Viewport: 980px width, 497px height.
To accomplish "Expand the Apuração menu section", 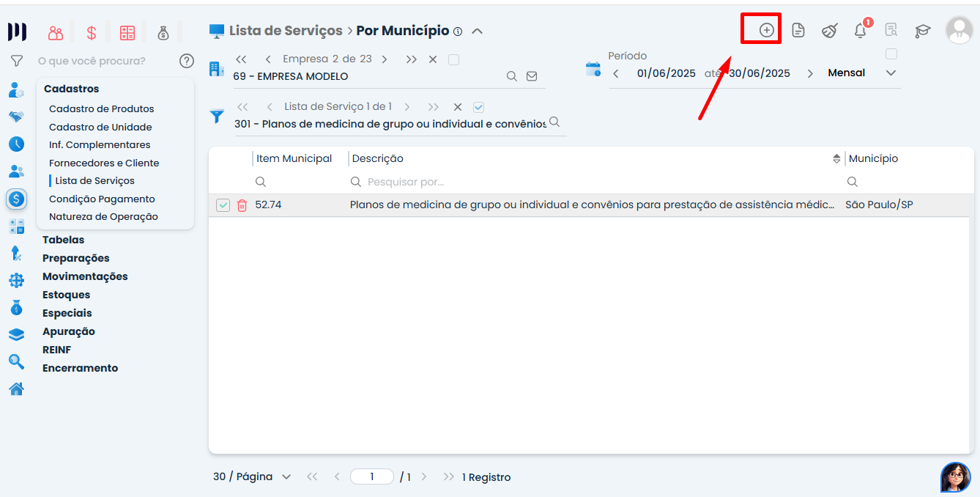I will coord(69,331).
